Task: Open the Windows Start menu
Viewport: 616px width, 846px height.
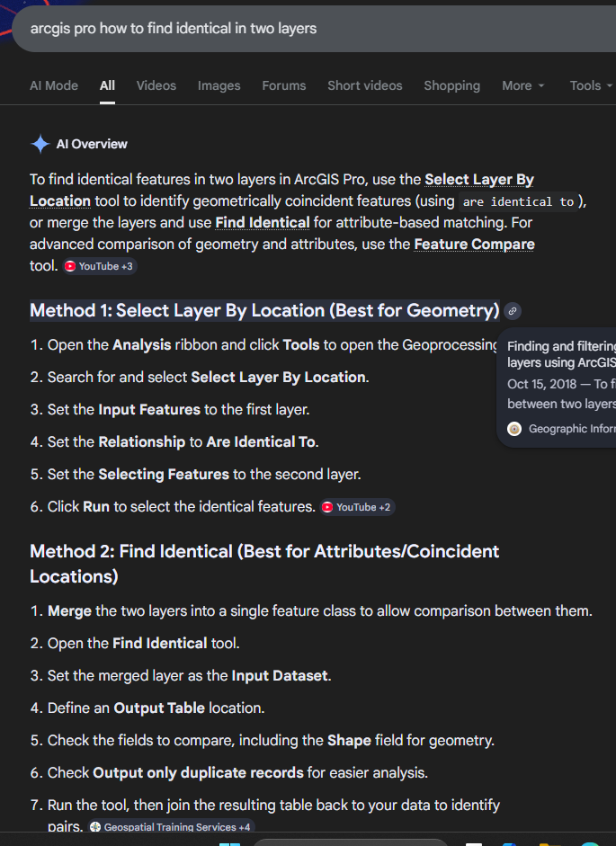Action: click(x=231, y=842)
